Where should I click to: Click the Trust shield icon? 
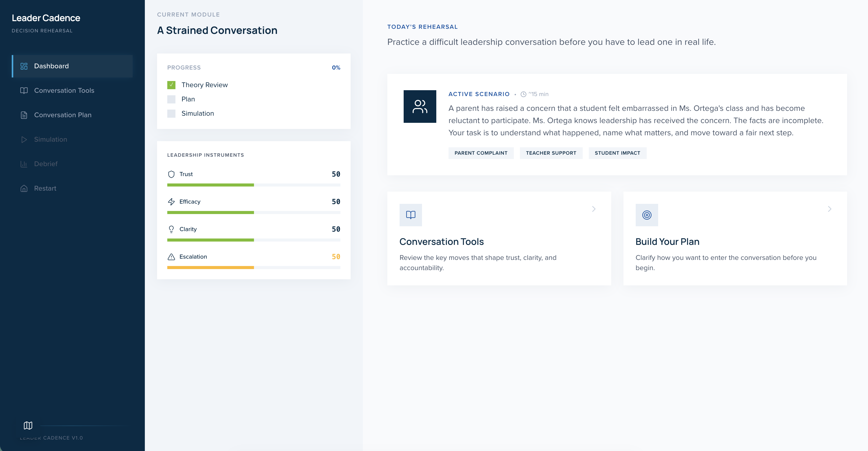(x=171, y=174)
